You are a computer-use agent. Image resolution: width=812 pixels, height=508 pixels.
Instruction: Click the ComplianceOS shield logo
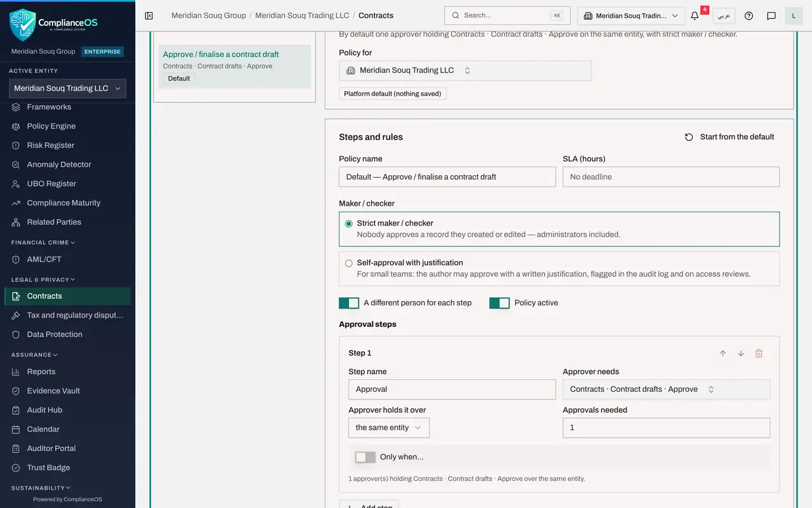(x=23, y=24)
